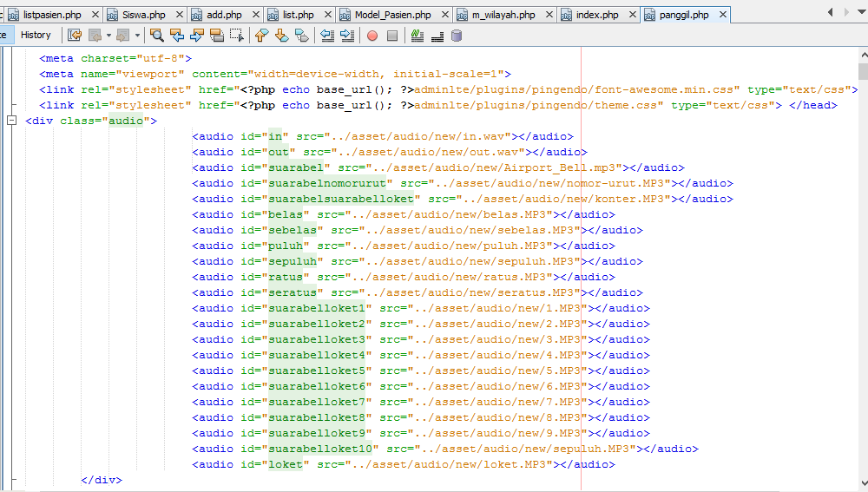The image size is (868, 492).
Task: Click the 'out.wav' source text
Action: pyautogui.click(x=494, y=152)
